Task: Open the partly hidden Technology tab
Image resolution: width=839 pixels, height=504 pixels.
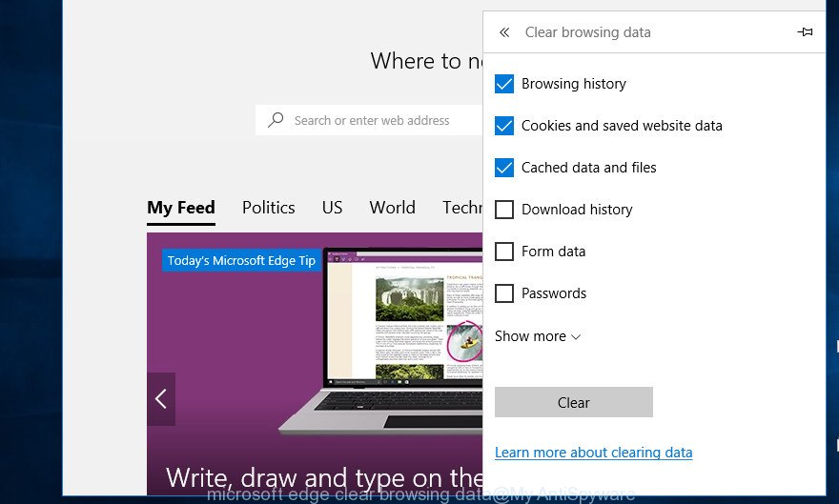Action: (x=462, y=208)
